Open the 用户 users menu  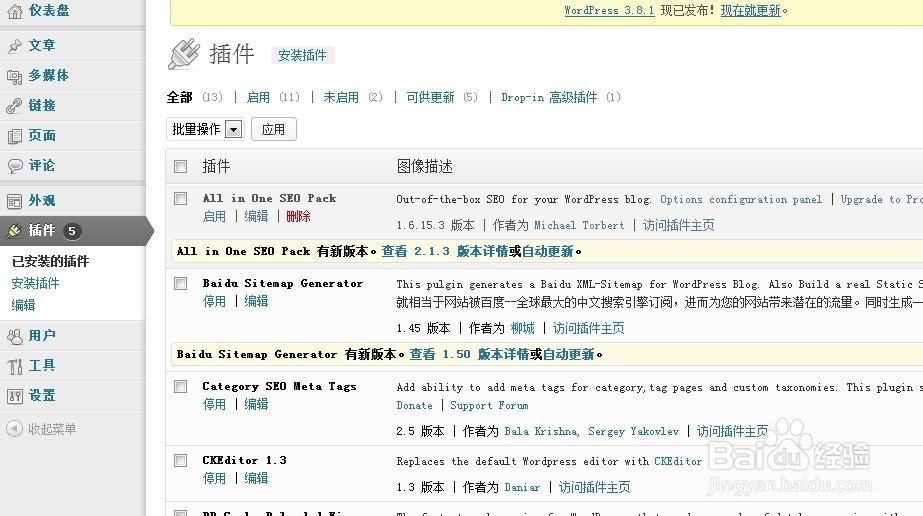42,335
